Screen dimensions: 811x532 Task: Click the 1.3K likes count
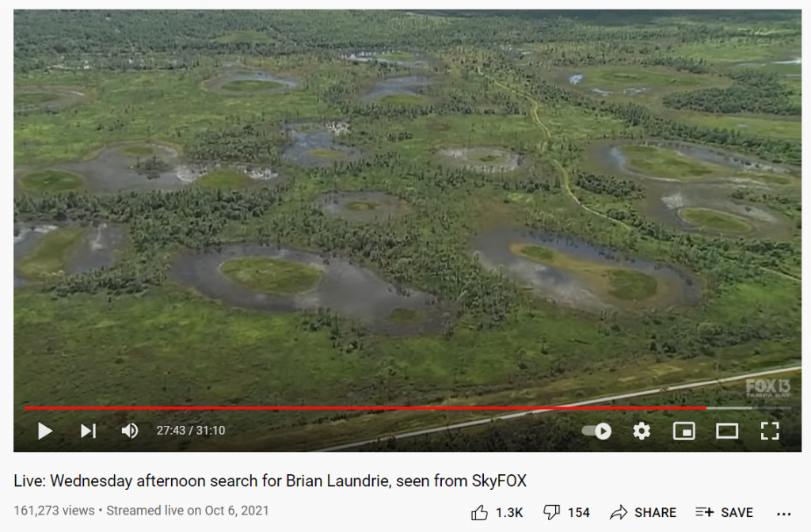coord(509,512)
